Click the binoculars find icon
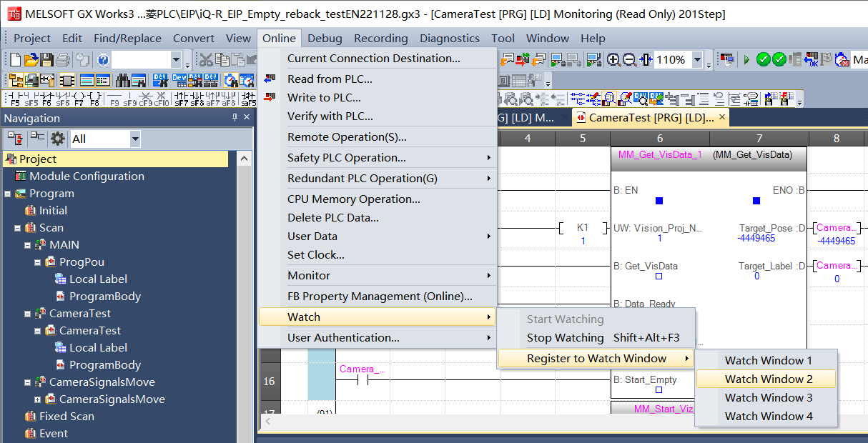The width and height of the screenshot is (868, 443). [x=122, y=80]
